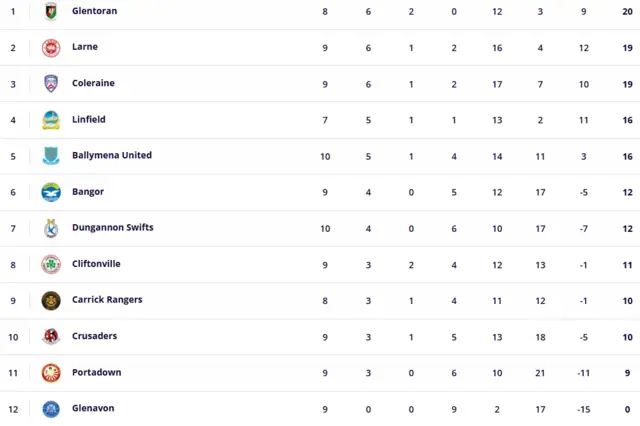
Task: Open the Glentoran team link
Action: (x=96, y=11)
